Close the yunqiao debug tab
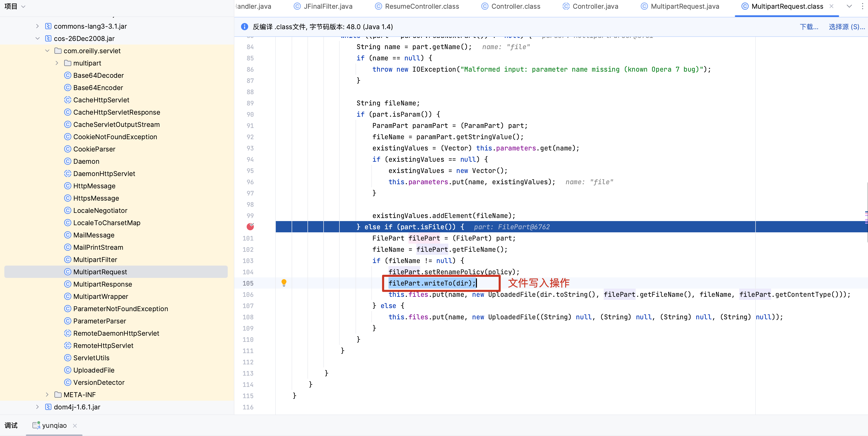 (75, 426)
